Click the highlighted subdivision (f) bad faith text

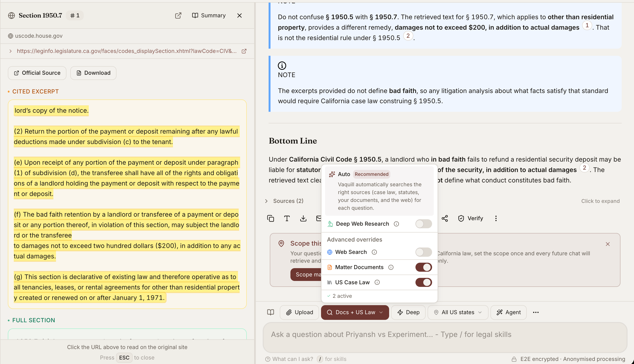point(126,235)
